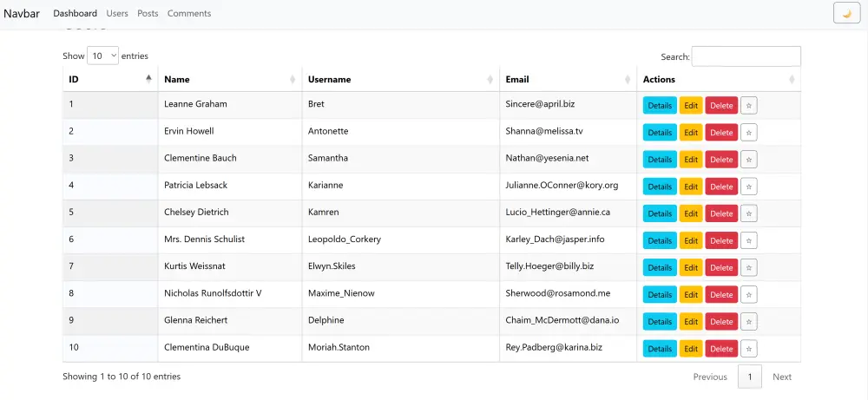Click star icon for Ervin Howell
The width and height of the screenshot is (868, 400).
point(749,132)
